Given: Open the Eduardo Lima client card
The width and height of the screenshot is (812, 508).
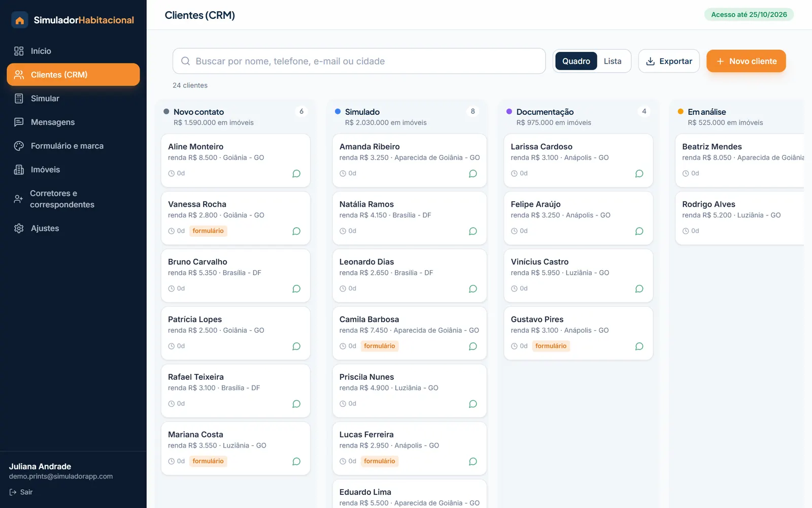Looking at the screenshot, I should [x=409, y=494].
